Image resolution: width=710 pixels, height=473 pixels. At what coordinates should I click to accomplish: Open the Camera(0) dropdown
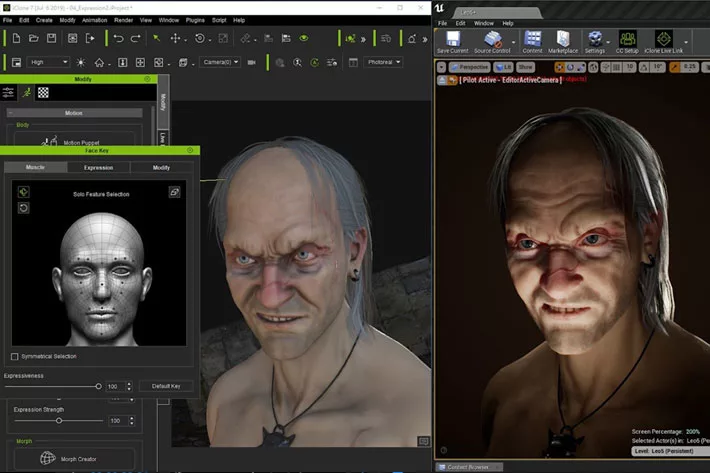220,62
